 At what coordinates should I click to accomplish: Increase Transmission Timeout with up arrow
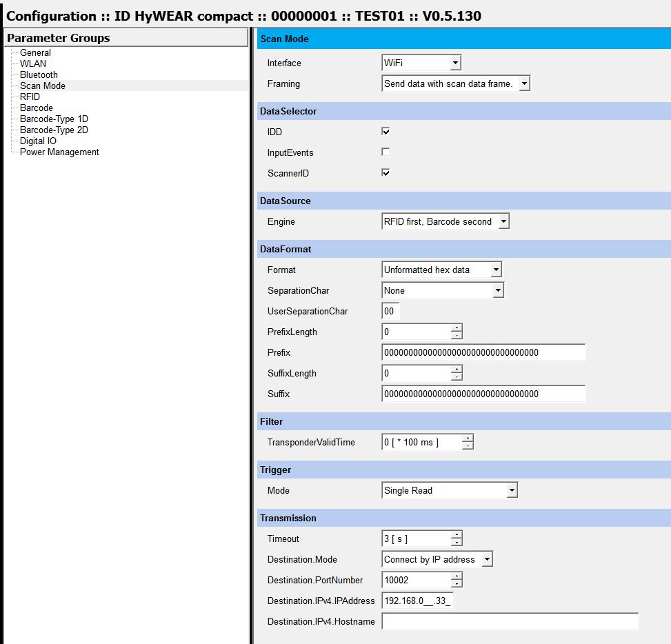point(457,535)
